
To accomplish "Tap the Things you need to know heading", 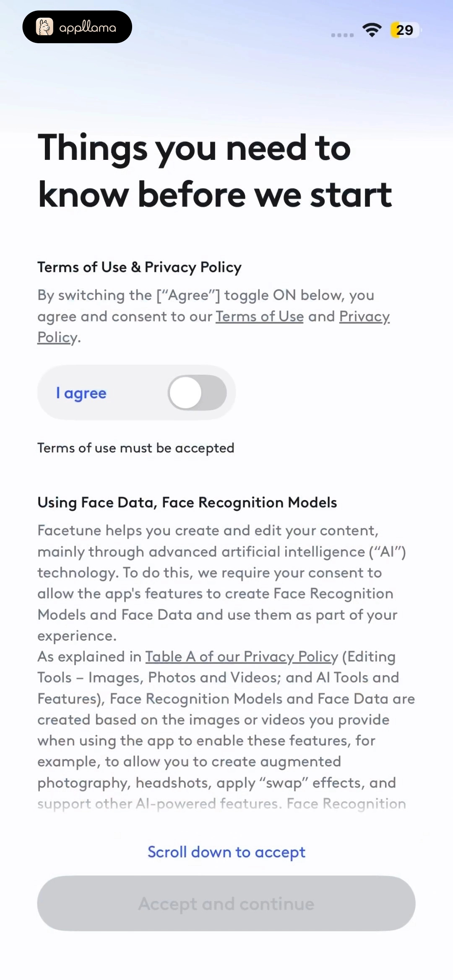I will pyautogui.click(x=215, y=171).
